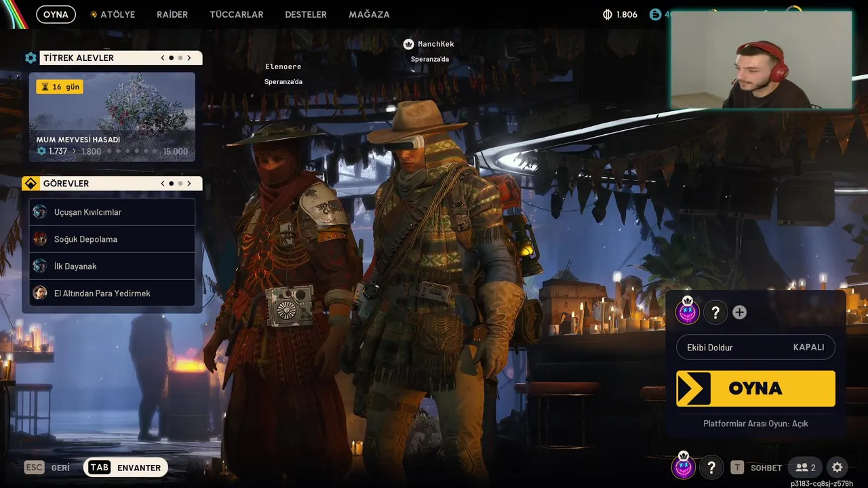Click the yellow GÖREVLER diamond icon

[x=31, y=184]
